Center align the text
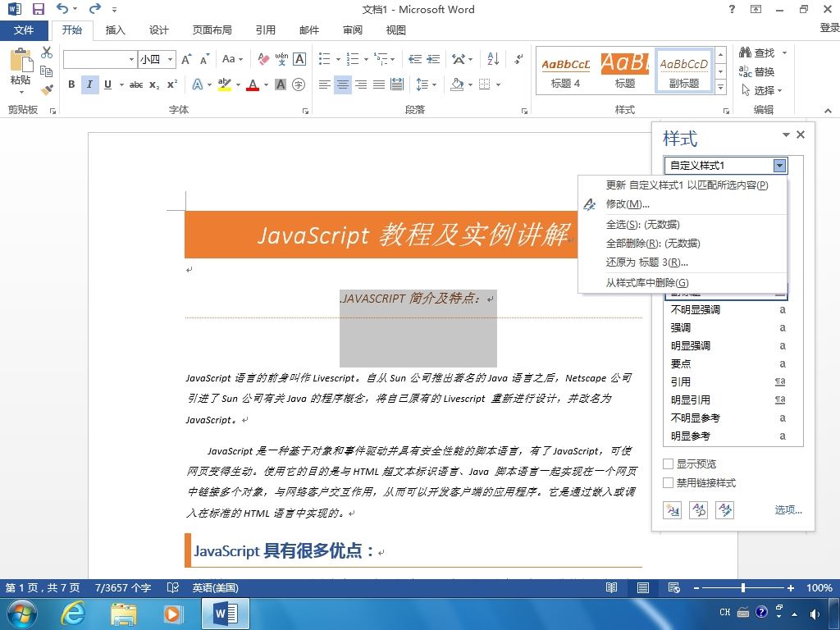This screenshot has width=840, height=630. (342, 84)
